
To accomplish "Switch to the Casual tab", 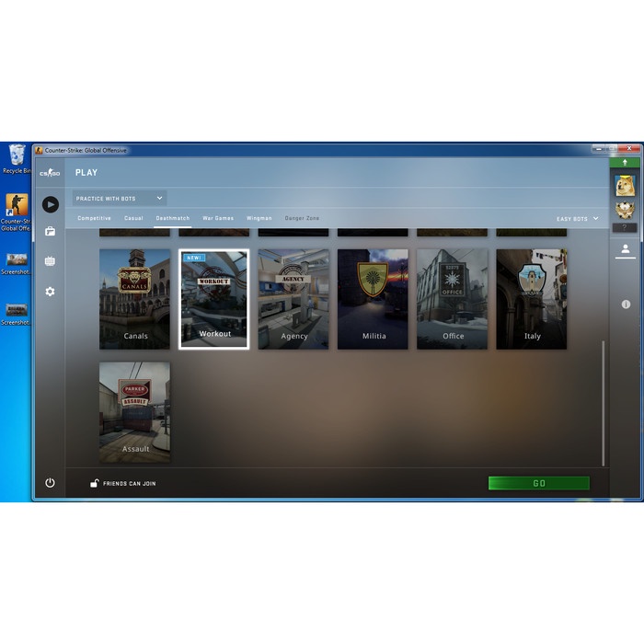I will click(133, 218).
